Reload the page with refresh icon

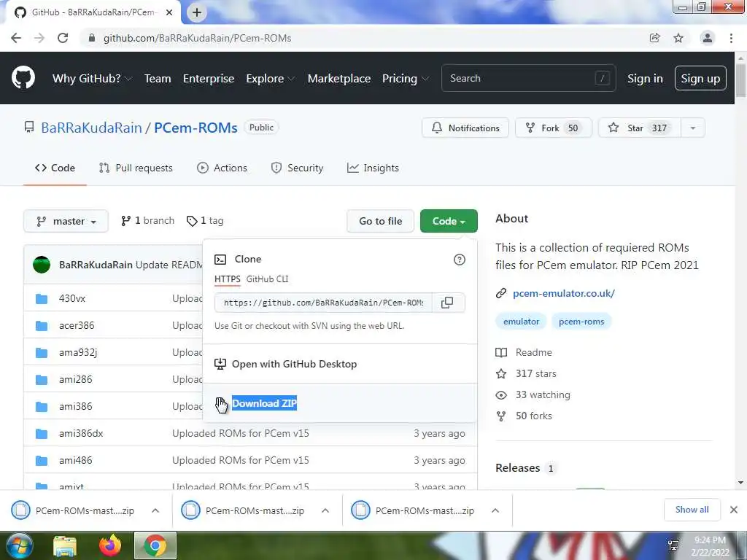point(63,38)
